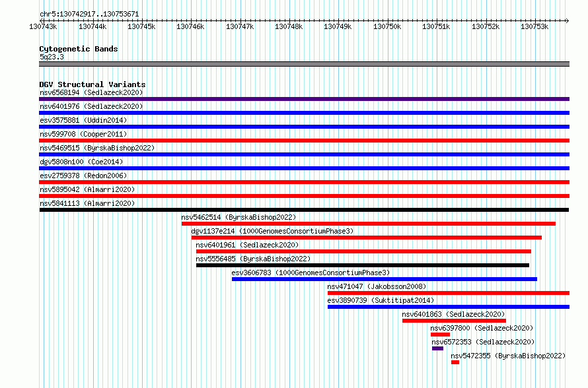
Task: Click nsv5462514 (ByrskaBishop2022) label
Action: (x=239, y=217)
